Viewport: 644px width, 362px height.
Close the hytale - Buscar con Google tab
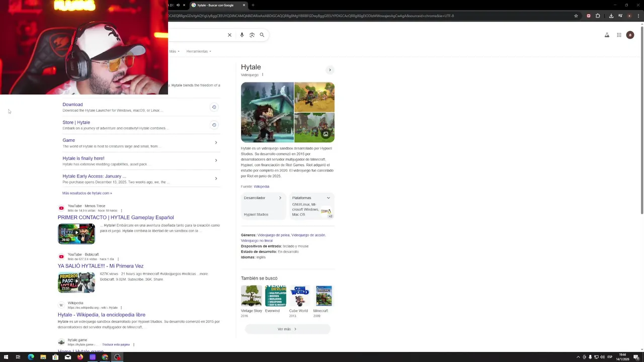244,5
